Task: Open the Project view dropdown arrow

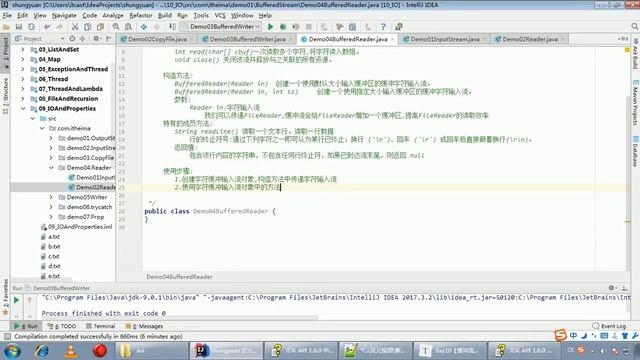Action: click(x=62, y=39)
